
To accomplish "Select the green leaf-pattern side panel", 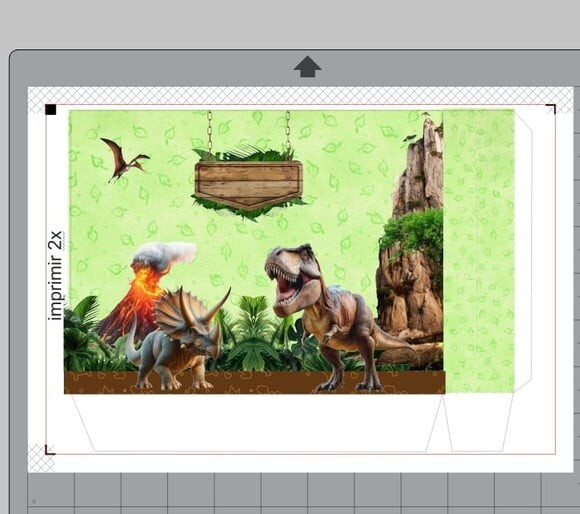I will [x=479, y=251].
